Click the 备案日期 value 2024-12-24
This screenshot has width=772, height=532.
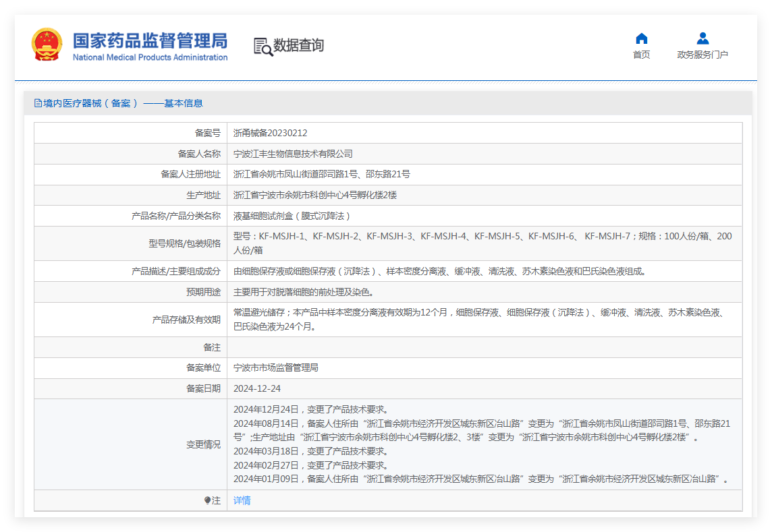tap(257, 389)
